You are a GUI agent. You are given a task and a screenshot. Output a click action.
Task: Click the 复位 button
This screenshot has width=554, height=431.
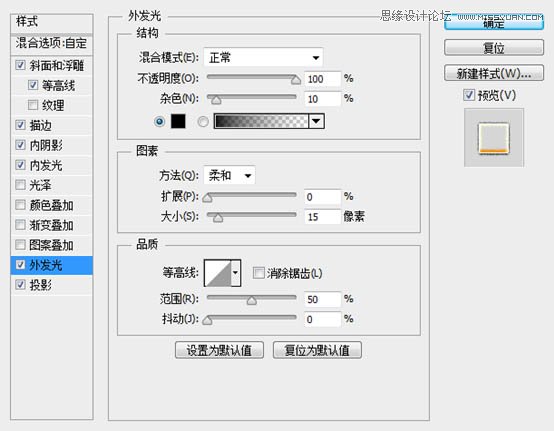tap(494, 47)
